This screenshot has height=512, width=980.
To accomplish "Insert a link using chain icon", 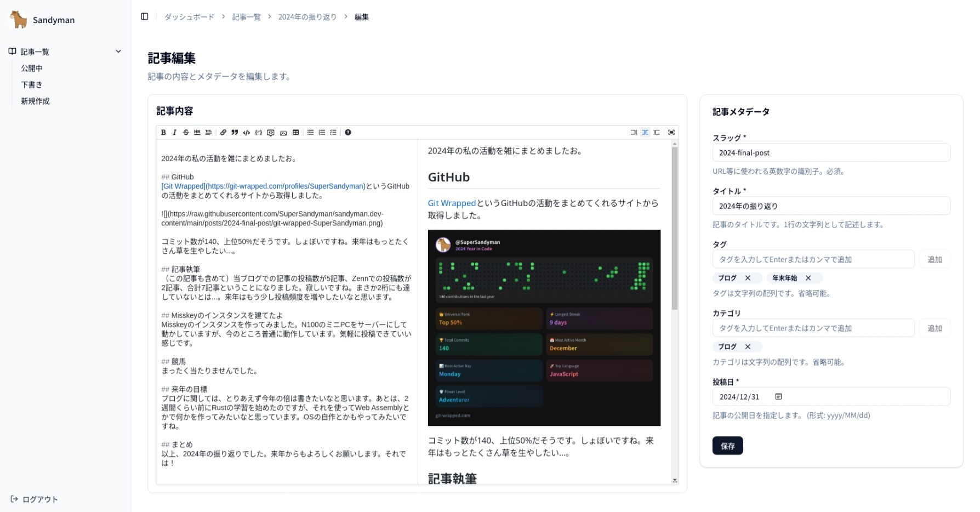I will pos(223,132).
